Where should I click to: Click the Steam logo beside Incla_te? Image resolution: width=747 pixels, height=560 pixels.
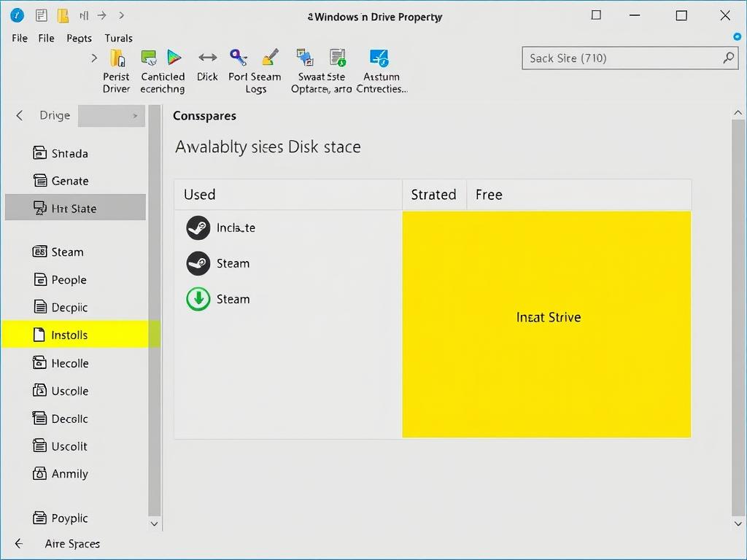[198, 227]
